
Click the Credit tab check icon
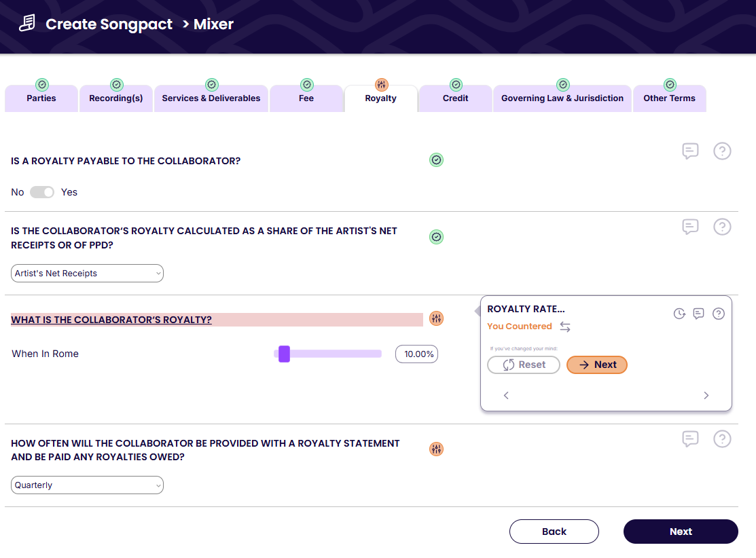(456, 85)
